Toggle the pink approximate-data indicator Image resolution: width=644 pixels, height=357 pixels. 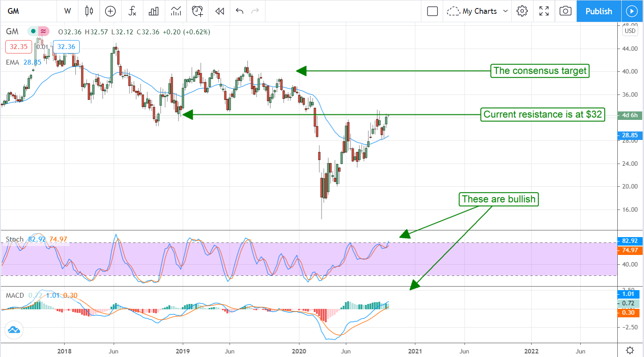[x=43, y=32]
